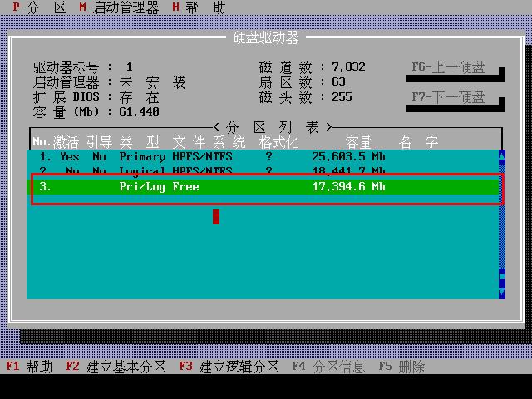This screenshot has height=399, width=532.
Task: Click F3 建立逻辑分区 create logical partition
Action: tap(229, 367)
